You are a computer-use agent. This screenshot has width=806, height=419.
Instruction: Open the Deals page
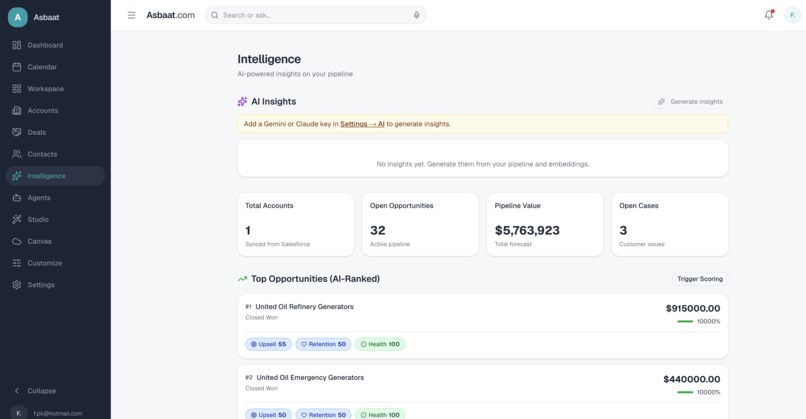coord(56,132)
